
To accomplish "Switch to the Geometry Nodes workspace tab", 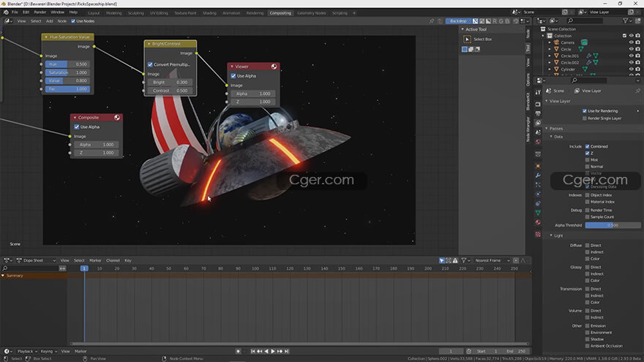I will pyautogui.click(x=311, y=13).
